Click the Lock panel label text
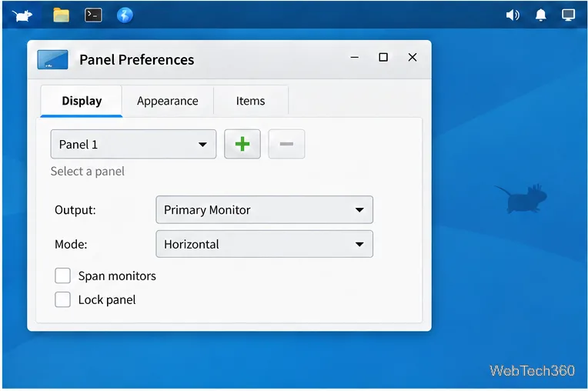Screen dimensions: 588x391 [x=107, y=300]
